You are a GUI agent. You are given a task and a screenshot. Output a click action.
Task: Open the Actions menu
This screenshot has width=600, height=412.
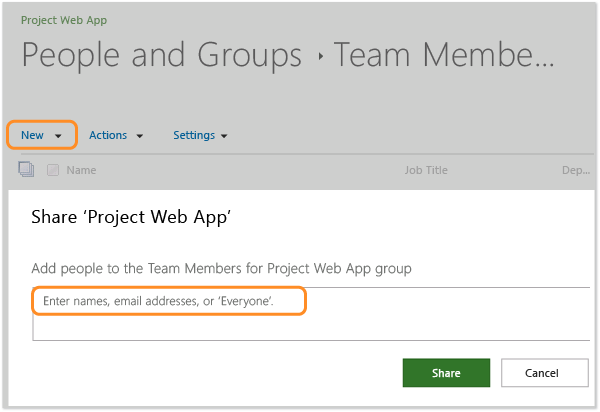tap(108, 135)
